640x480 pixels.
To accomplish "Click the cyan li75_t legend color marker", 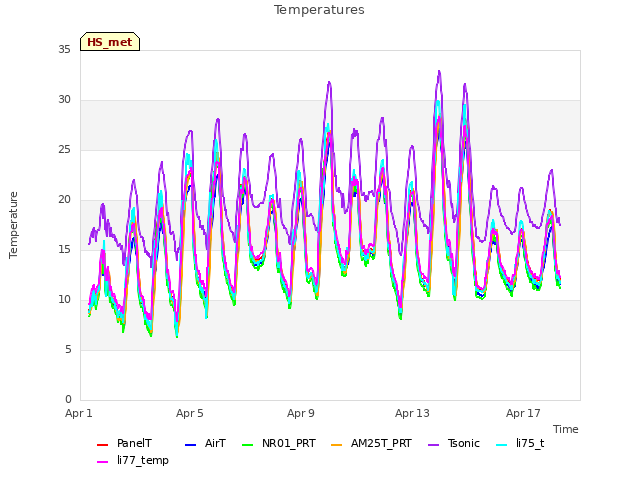I will (x=502, y=444).
